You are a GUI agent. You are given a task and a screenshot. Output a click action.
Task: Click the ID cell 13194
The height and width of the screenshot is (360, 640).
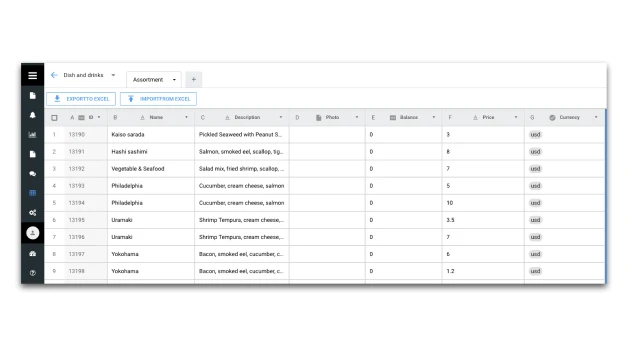coord(86,203)
